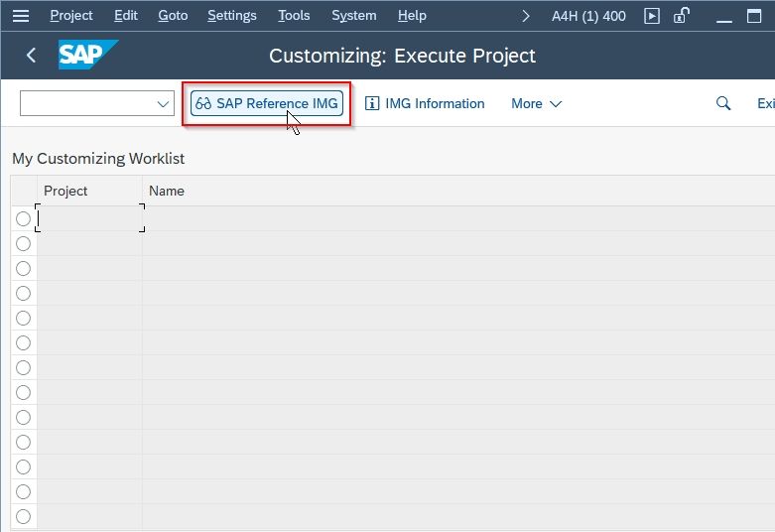Select the sixth worklist row radio button
The width and height of the screenshot is (775, 532).
click(23, 342)
